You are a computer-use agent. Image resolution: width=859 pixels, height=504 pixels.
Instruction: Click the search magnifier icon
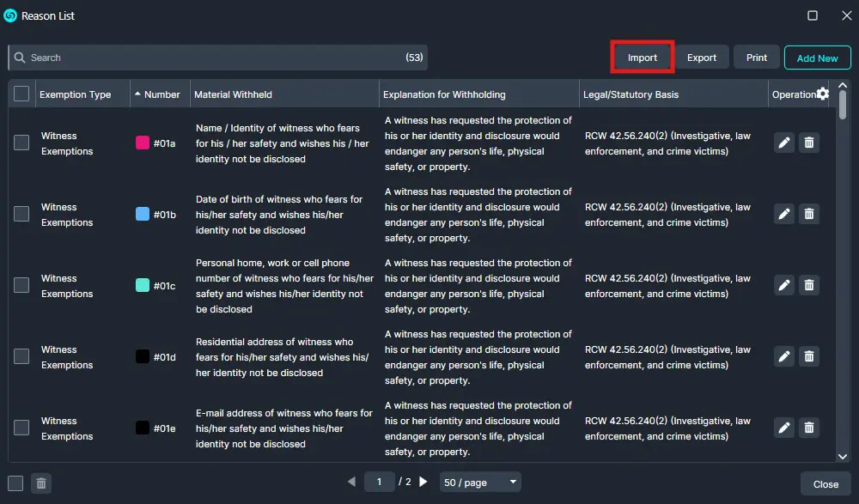[20, 58]
